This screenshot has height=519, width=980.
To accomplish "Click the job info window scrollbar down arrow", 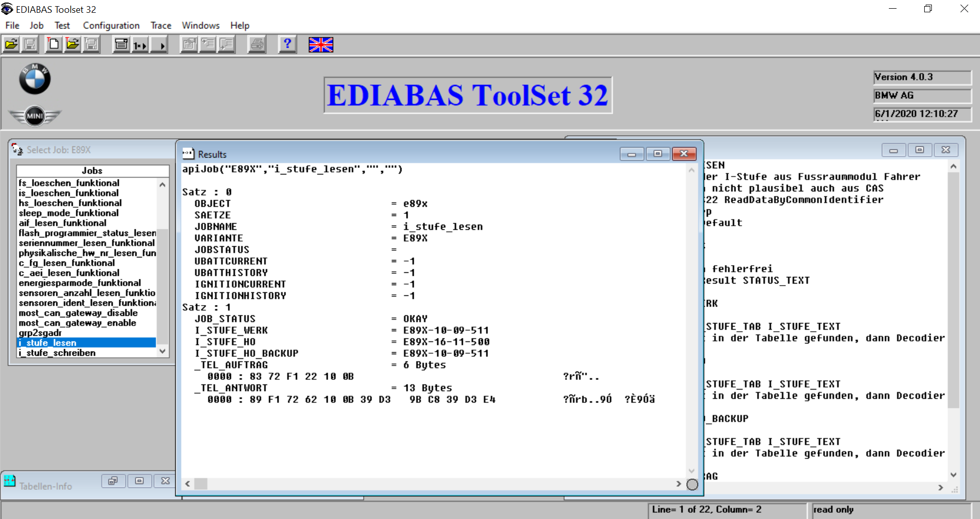I will (953, 475).
